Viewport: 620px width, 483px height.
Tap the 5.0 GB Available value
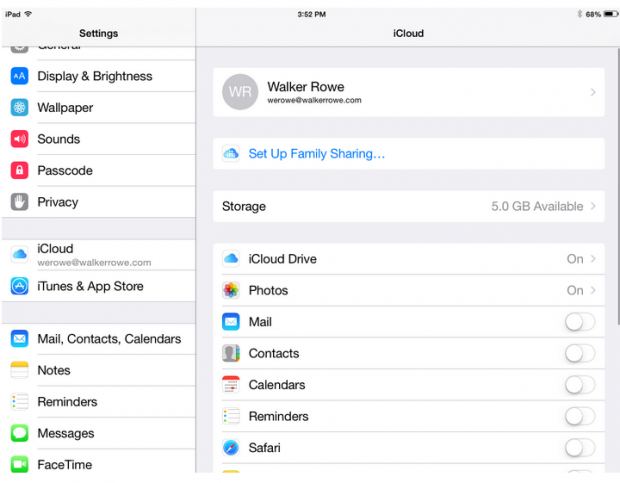point(537,206)
